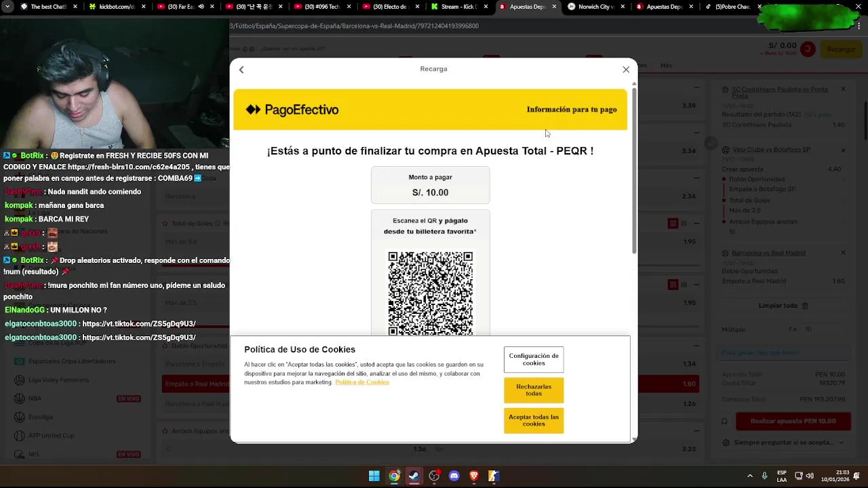Go back using the Recarga dialog arrow

241,70
